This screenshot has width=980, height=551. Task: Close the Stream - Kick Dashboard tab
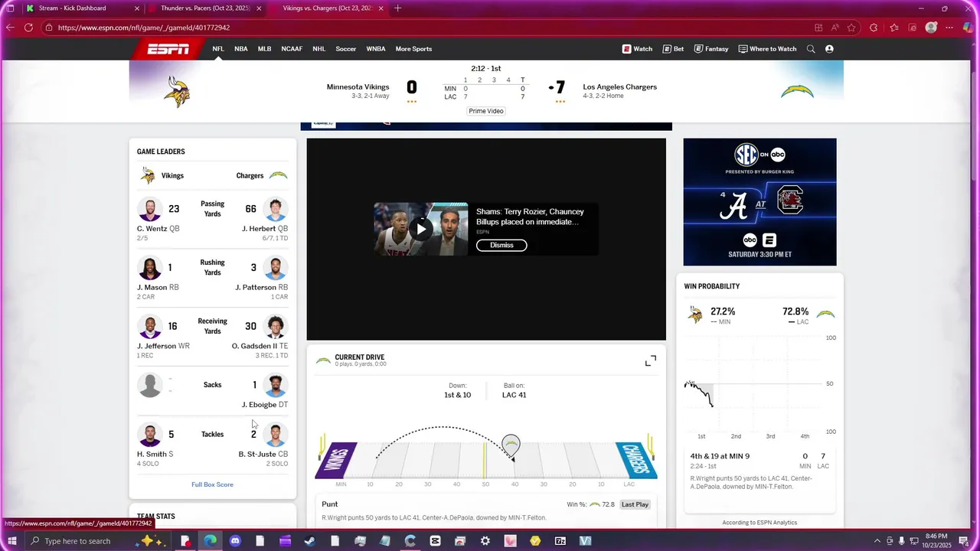(137, 8)
